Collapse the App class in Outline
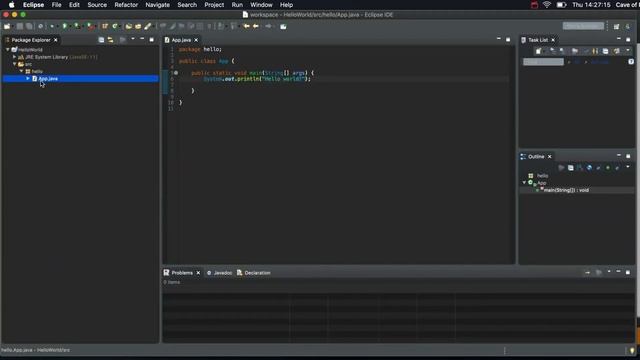The width and height of the screenshot is (640, 360). coord(524,183)
